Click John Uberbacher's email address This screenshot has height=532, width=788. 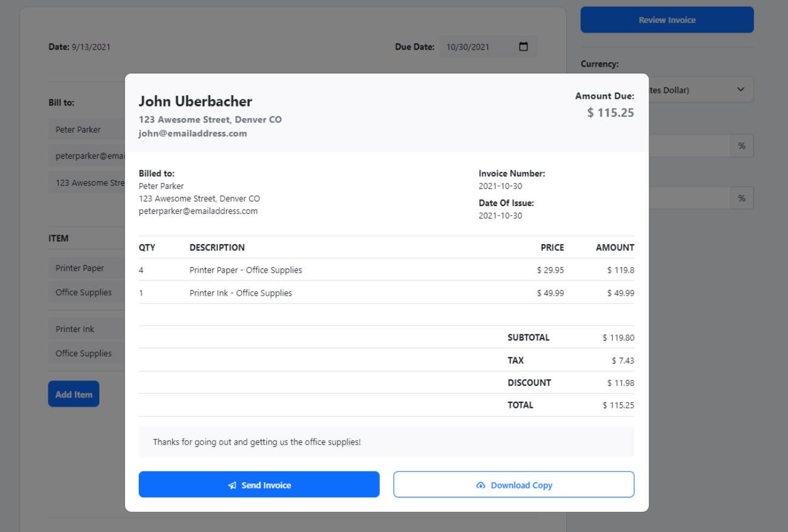click(x=193, y=133)
